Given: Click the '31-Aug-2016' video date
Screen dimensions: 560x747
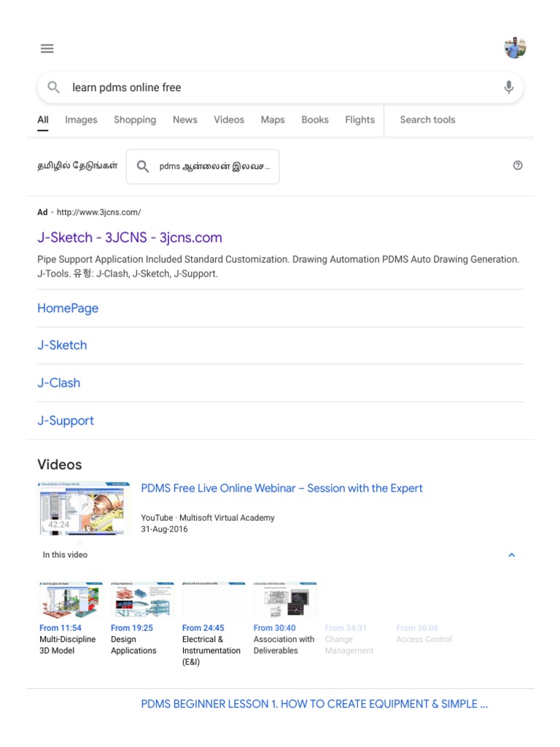Looking at the screenshot, I should [x=164, y=530].
